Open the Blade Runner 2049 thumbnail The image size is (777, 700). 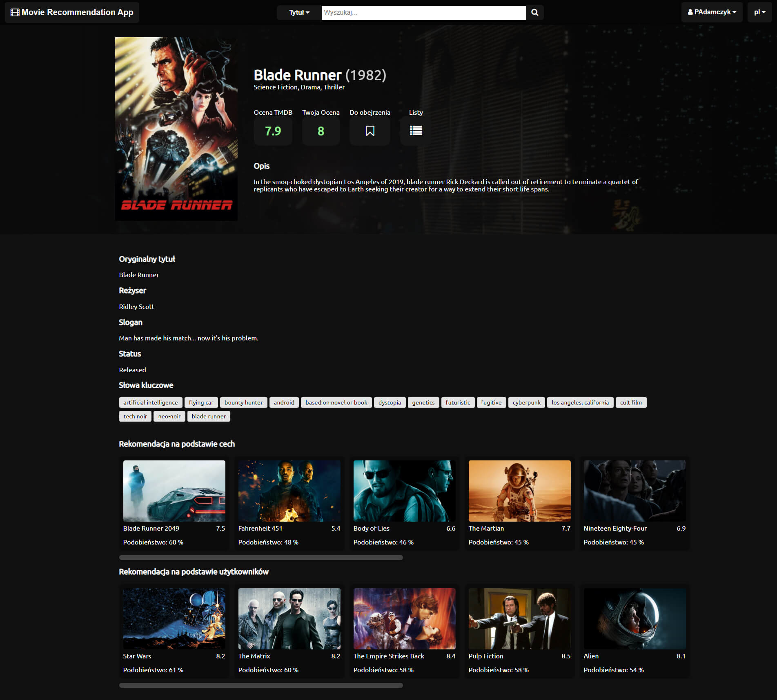click(x=174, y=491)
